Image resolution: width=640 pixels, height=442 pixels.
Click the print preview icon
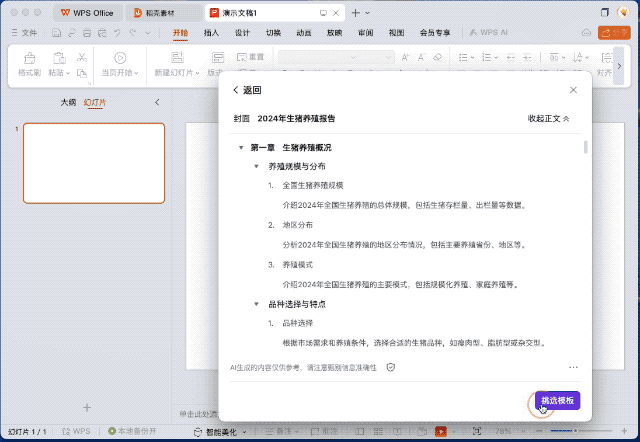tap(102, 33)
